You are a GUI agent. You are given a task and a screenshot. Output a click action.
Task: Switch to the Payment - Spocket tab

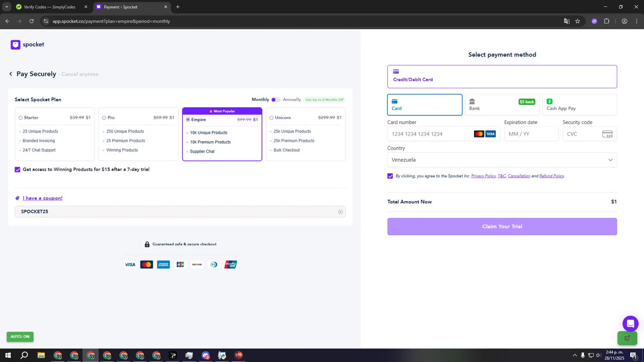pos(131,7)
